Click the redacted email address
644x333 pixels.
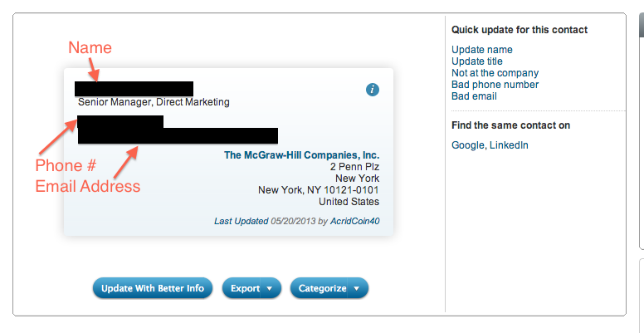(178, 135)
